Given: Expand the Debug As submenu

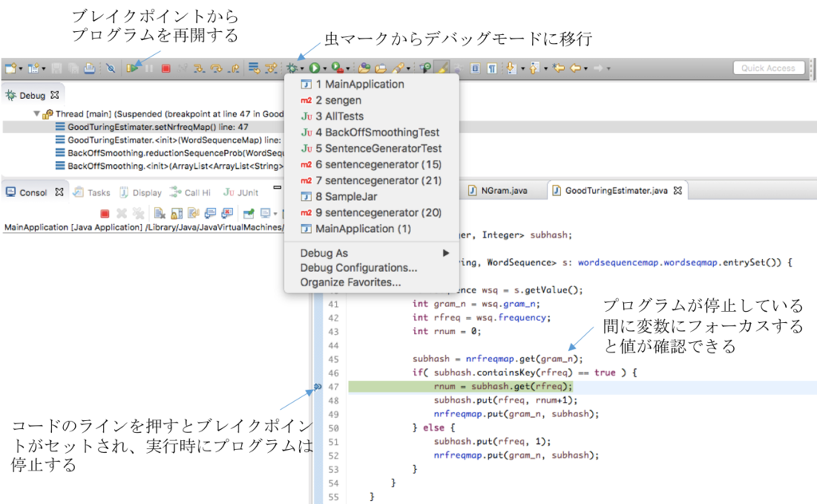Looking at the screenshot, I should click(372, 253).
